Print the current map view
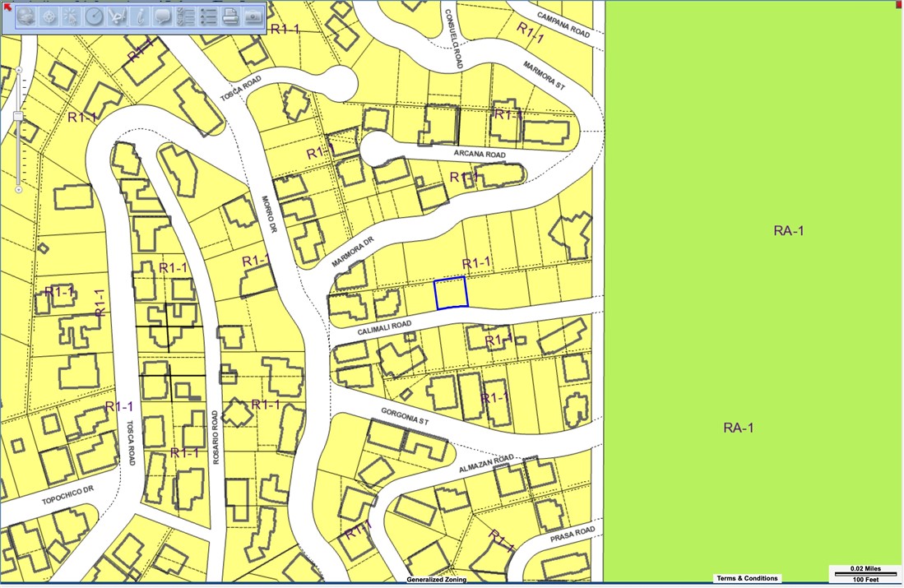This screenshot has height=588, width=904. coord(231,16)
